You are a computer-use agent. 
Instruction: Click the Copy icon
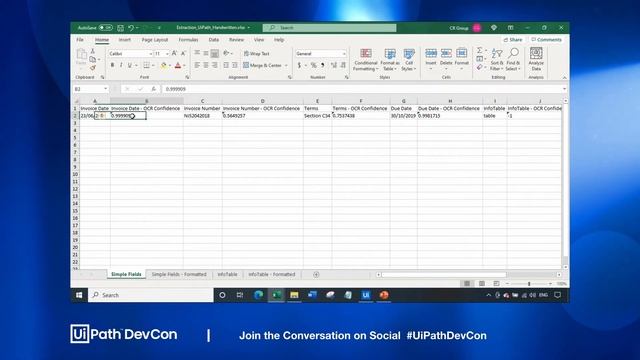point(93,60)
